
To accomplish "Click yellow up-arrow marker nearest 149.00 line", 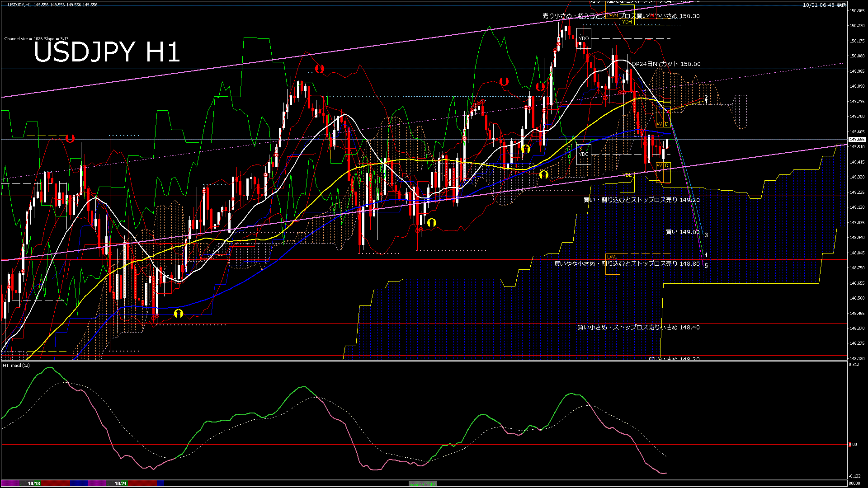I will (432, 222).
